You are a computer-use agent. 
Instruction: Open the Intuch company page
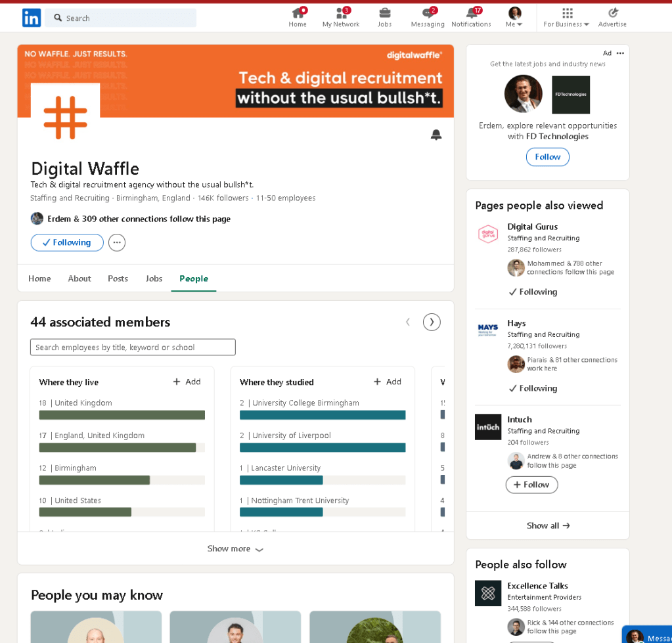(x=520, y=420)
